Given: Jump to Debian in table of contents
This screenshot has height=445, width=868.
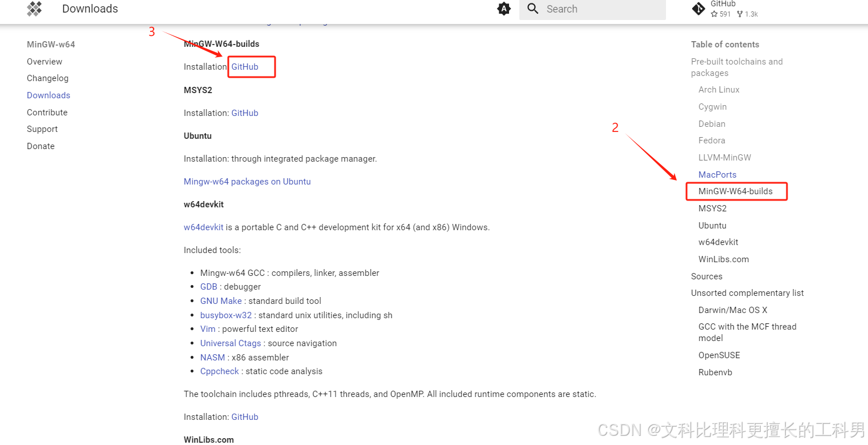Looking at the screenshot, I should pos(712,124).
